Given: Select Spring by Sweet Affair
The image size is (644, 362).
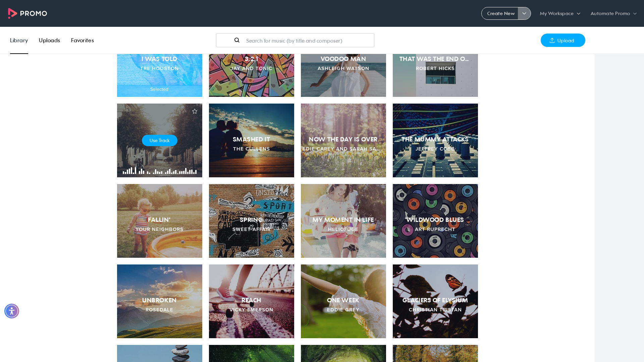Looking at the screenshot, I should click(252, 221).
